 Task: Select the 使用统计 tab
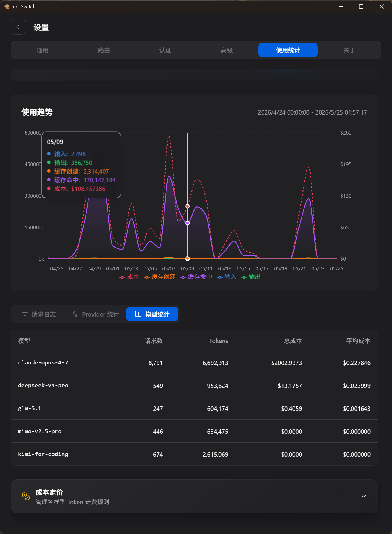(x=288, y=50)
